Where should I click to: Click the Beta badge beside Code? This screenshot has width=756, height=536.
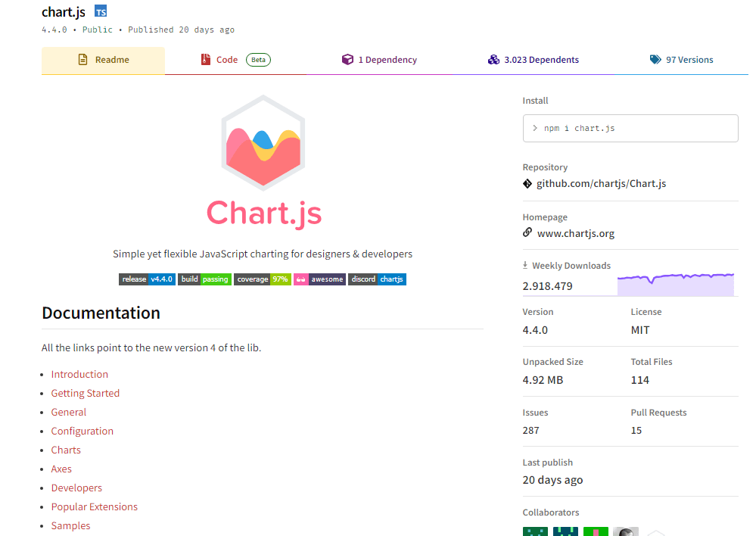(x=258, y=60)
